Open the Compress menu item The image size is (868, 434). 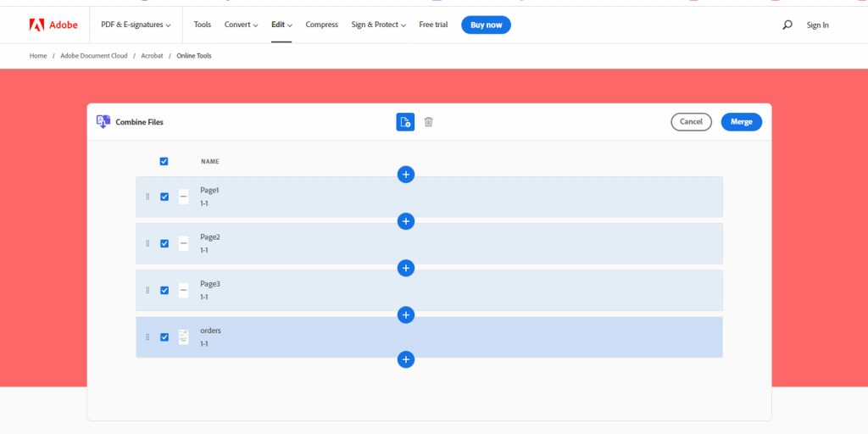[x=321, y=25]
